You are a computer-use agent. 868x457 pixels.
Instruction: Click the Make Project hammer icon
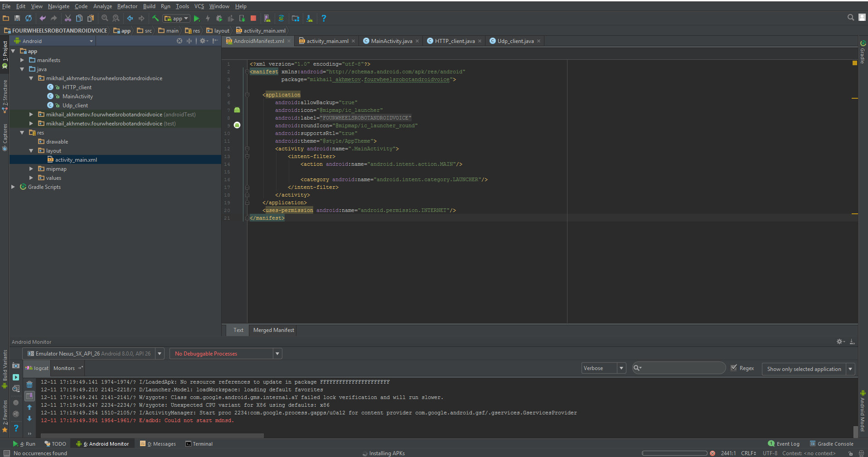pos(155,19)
